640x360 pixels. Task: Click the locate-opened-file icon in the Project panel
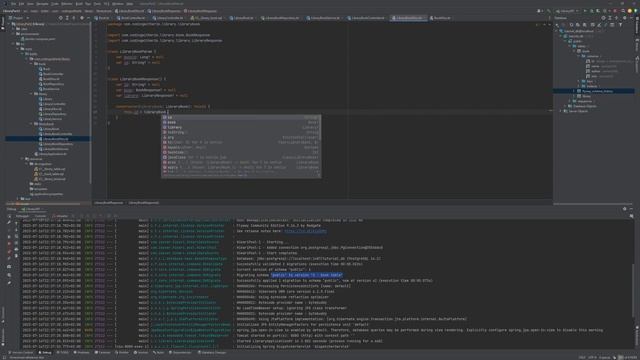pos(60,18)
